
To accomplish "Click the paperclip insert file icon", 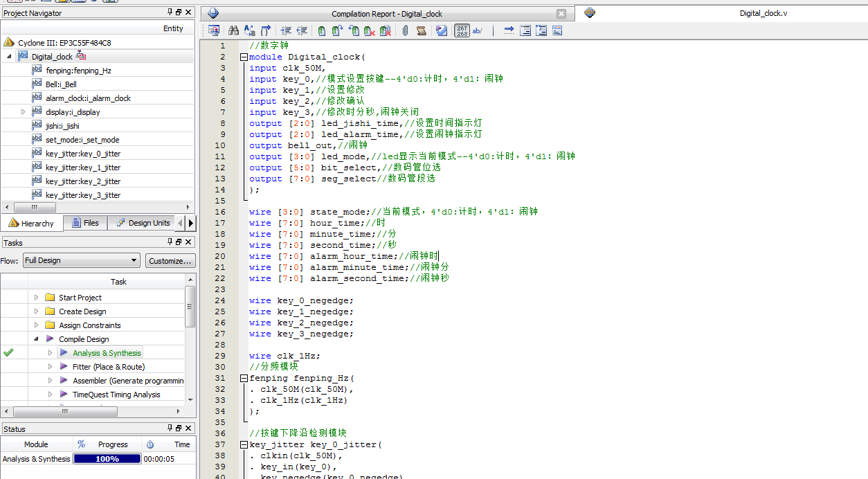I will 406,30.
